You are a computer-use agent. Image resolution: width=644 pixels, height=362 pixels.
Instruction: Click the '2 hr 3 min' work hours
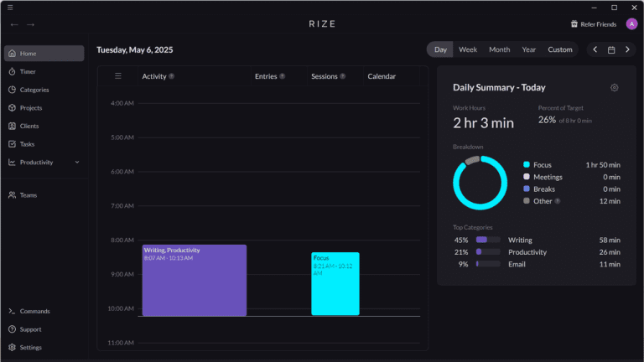pos(483,122)
